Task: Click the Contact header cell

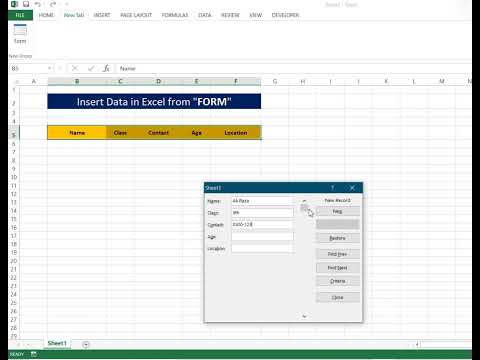Action: pos(158,133)
